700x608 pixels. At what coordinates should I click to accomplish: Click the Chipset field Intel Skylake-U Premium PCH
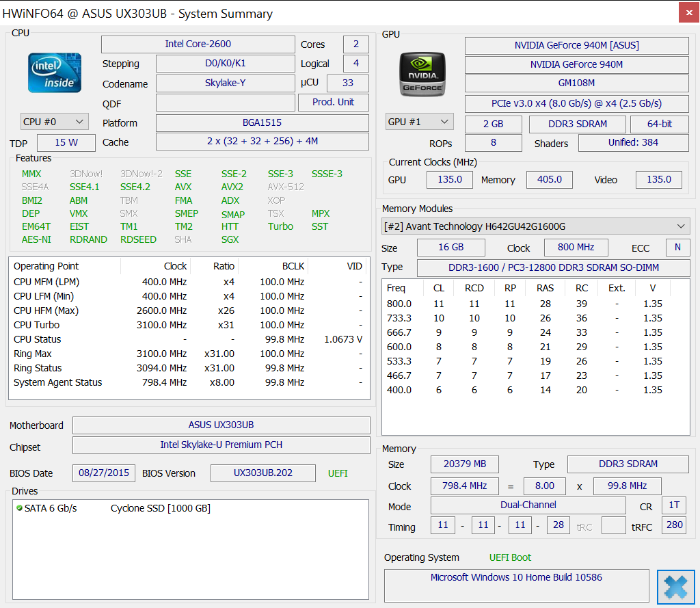[221, 445]
